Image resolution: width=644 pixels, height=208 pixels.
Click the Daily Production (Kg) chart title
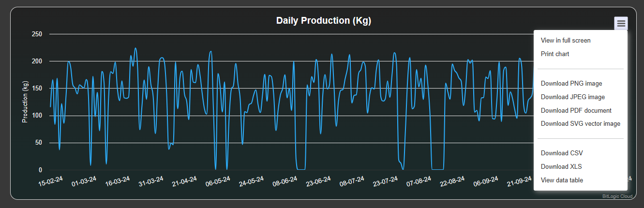click(323, 21)
